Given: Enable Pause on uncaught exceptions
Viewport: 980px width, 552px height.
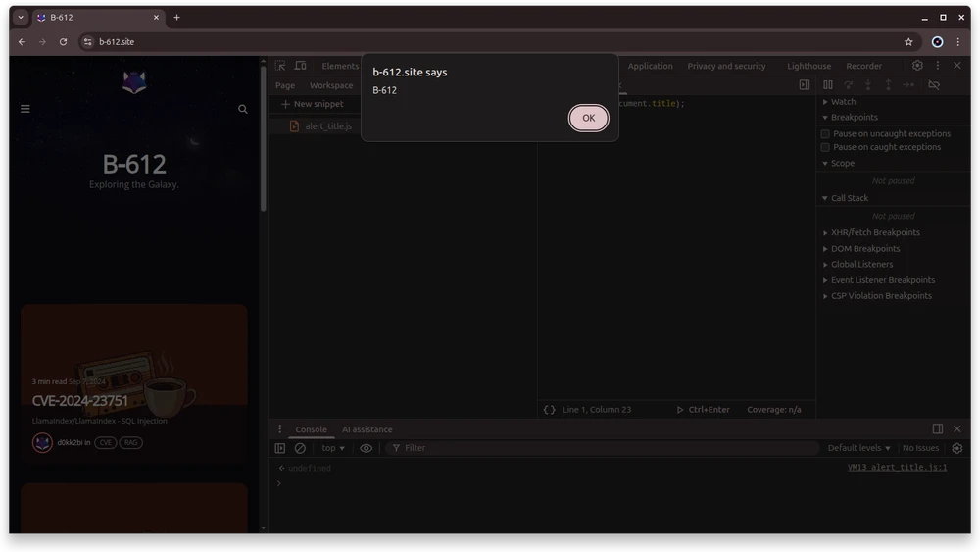Looking at the screenshot, I should click(825, 134).
